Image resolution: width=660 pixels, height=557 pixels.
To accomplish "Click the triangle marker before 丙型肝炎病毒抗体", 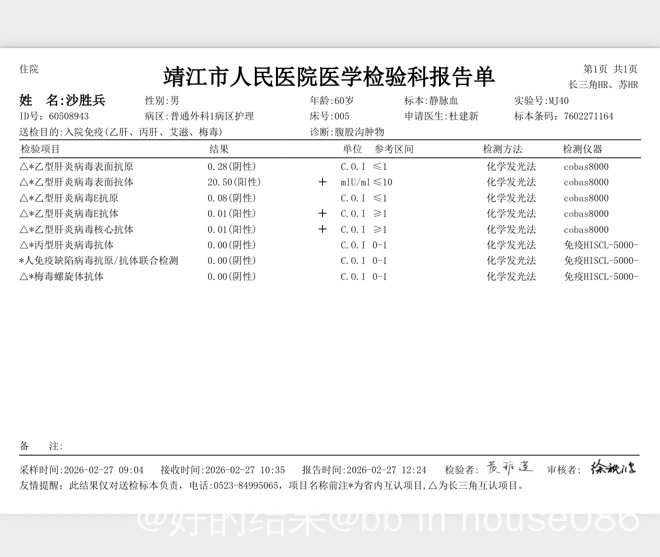I will click(x=22, y=245).
